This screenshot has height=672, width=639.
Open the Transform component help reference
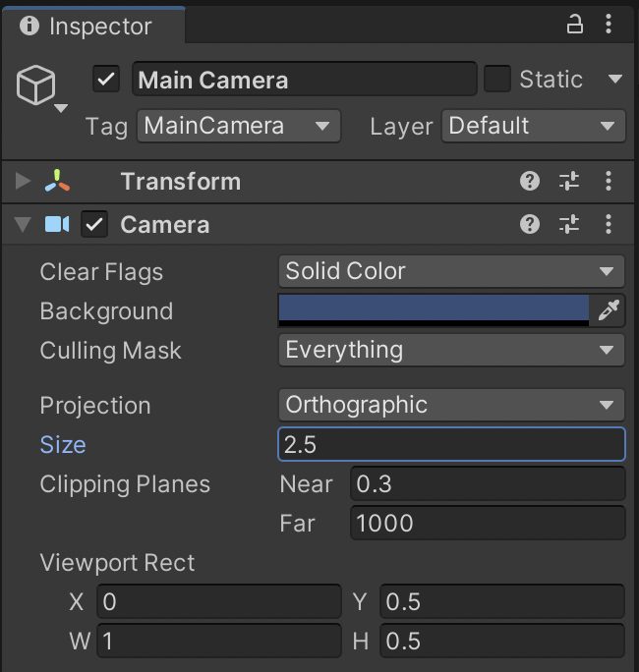pos(530,181)
